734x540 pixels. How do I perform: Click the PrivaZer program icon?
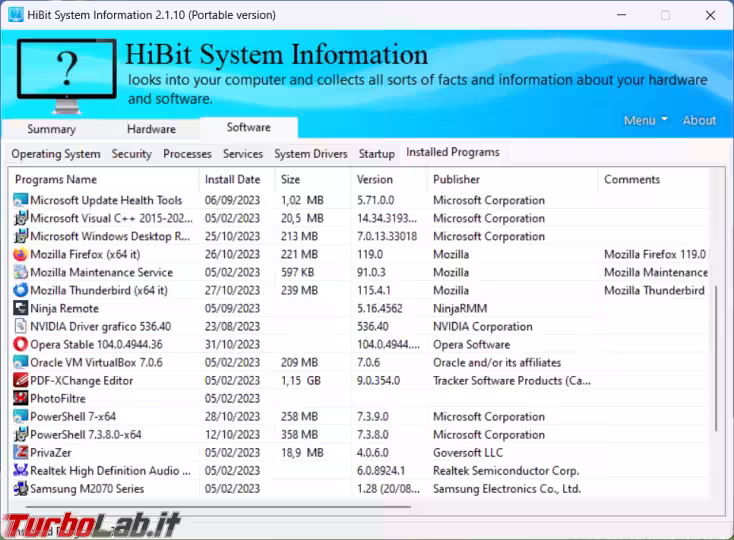point(21,453)
